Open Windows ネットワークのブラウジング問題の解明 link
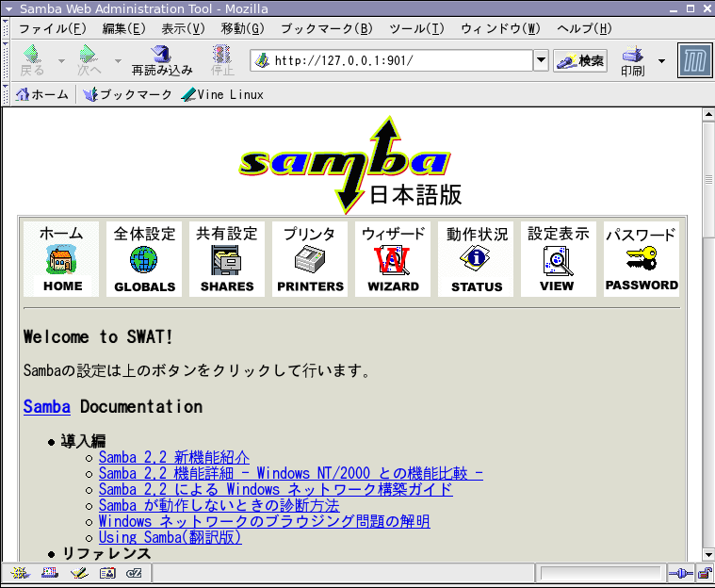 [265, 521]
